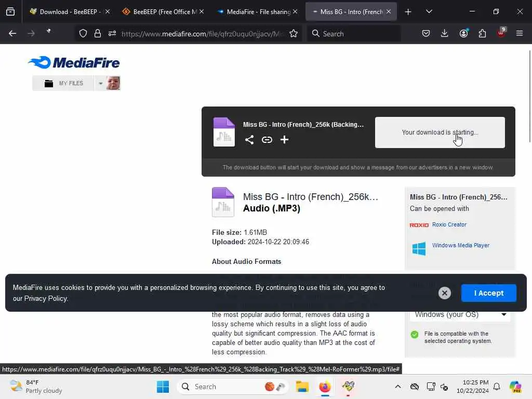Click the page vertical scrollbar

click(x=529, y=96)
